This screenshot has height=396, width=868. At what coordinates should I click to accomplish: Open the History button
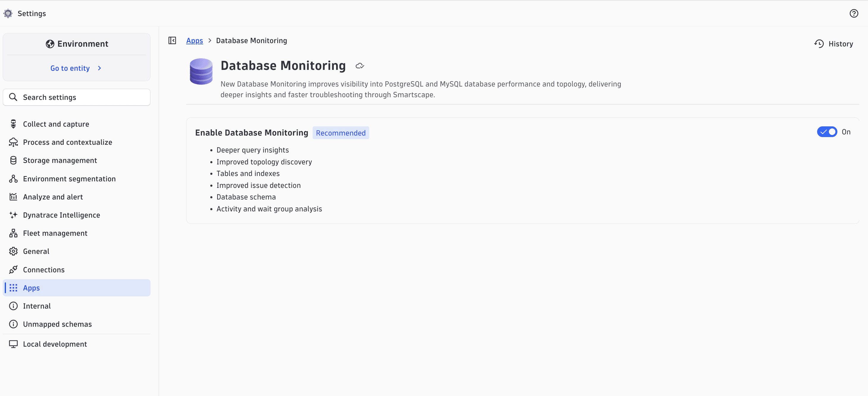click(x=833, y=44)
